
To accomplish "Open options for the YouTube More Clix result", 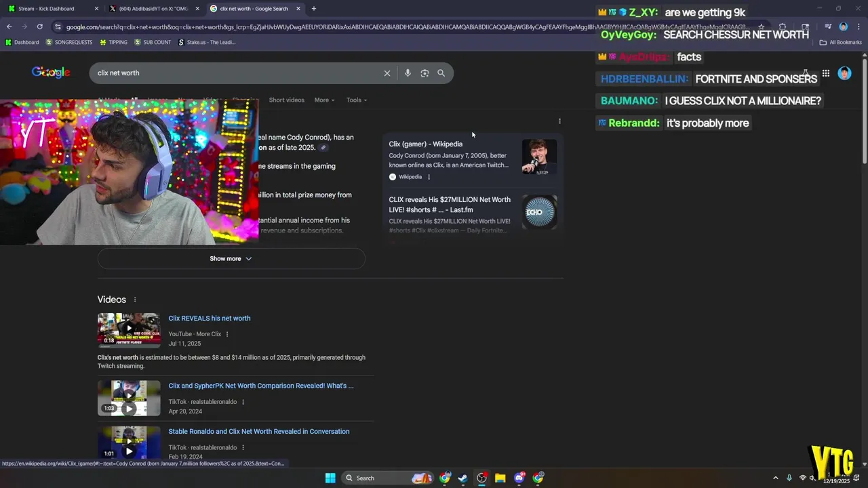I will [x=227, y=334].
